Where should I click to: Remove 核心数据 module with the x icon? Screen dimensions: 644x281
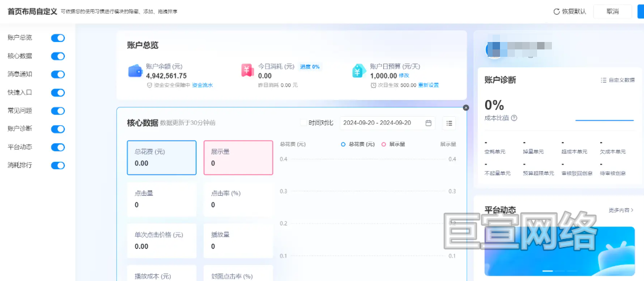click(x=466, y=107)
